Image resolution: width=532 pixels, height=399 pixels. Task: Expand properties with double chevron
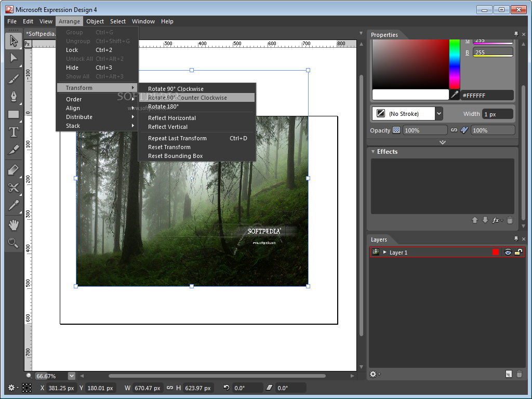point(443,142)
